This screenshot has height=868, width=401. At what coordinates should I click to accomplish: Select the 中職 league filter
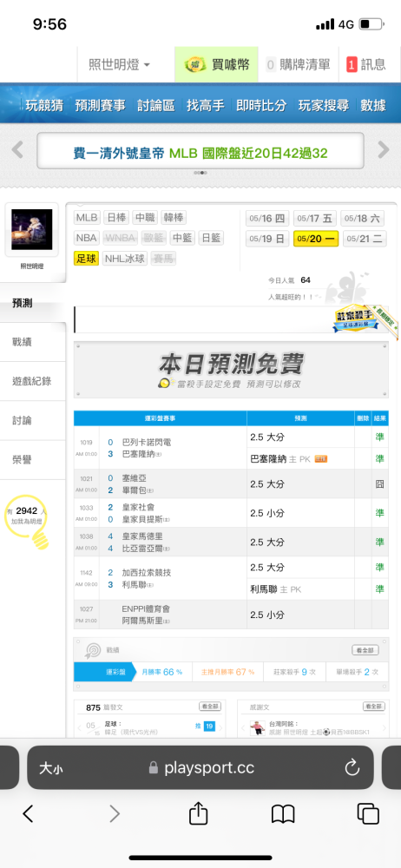(x=146, y=218)
